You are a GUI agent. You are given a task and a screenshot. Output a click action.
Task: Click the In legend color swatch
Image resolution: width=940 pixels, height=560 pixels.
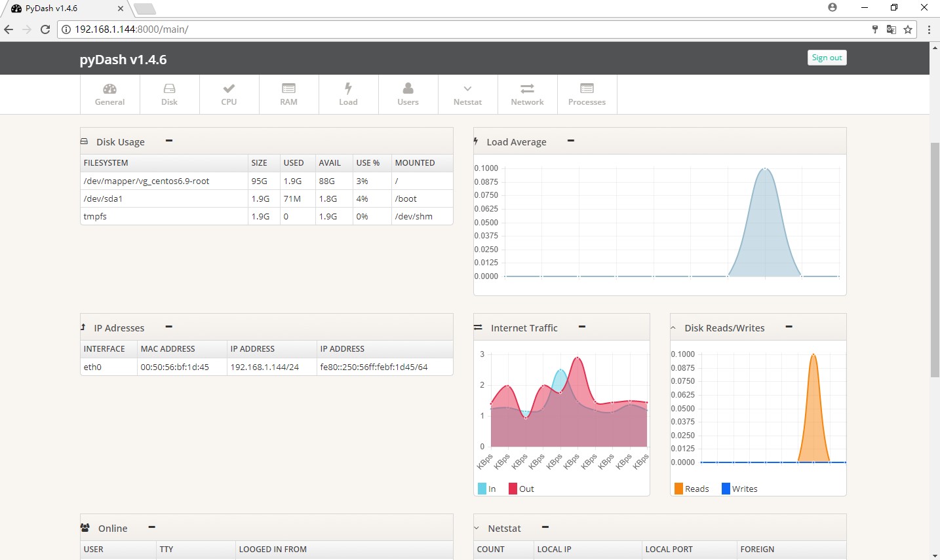482,489
